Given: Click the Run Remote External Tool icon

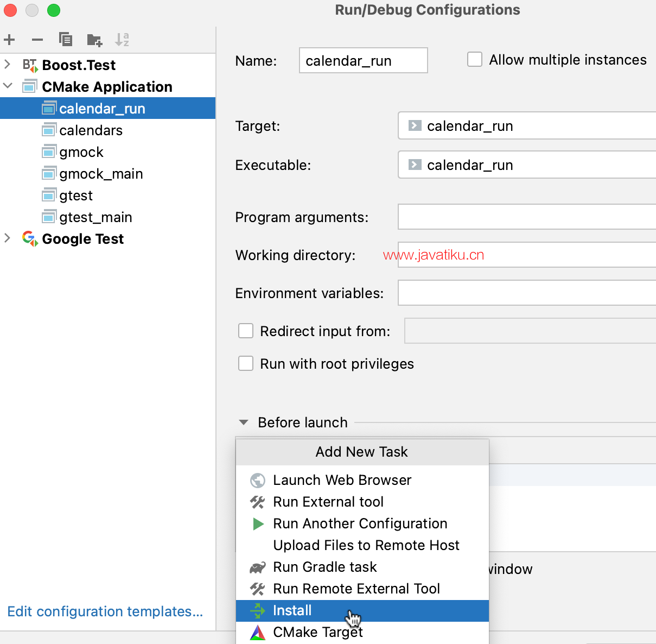Looking at the screenshot, I should pyautogui.click(x=258, y=589).
